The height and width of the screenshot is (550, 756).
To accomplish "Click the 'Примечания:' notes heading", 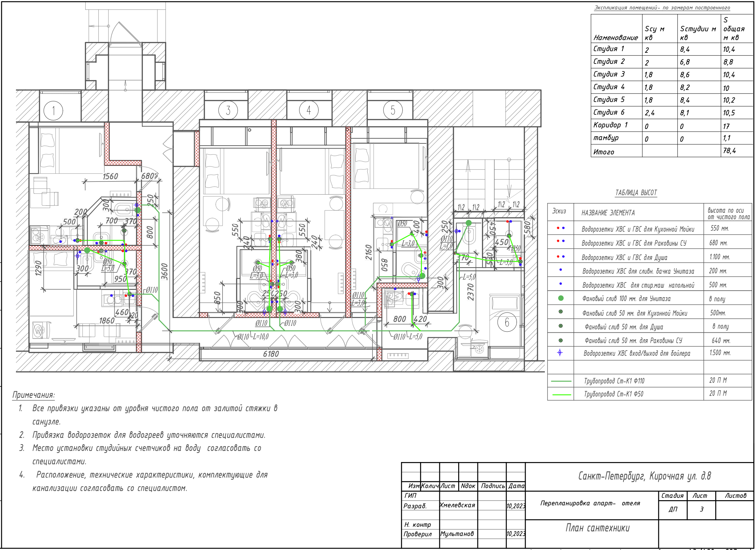I will coord(34,395).
